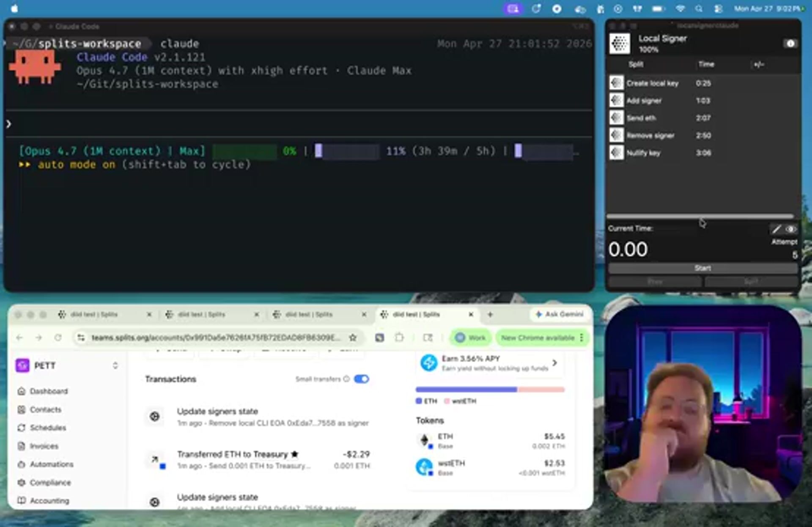Open the Apple menu in the menu bar

(14, 8)
